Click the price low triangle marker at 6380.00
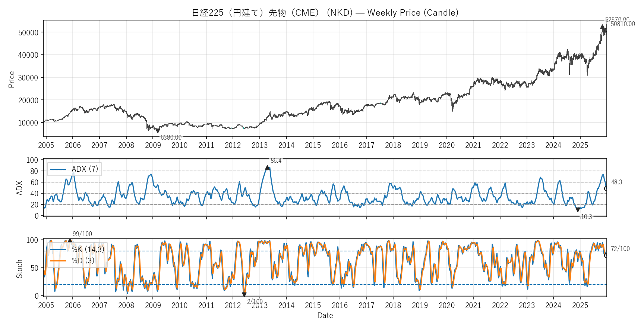This screenshot has width=644, height=327. pyautogui.click(x=158, y=131)
